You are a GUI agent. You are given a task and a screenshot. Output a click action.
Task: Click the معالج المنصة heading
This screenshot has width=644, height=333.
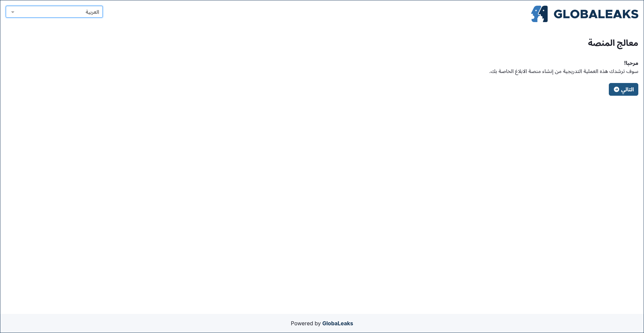coord(613,43)
